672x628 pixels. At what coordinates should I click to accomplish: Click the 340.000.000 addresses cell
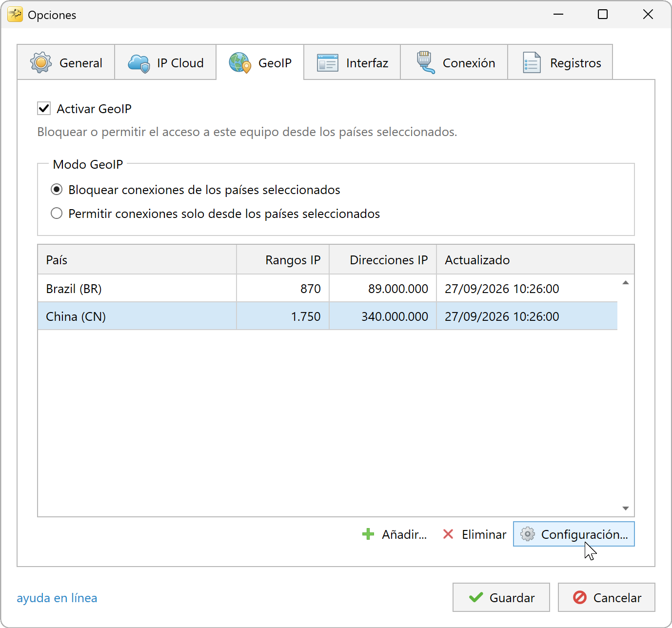pos(383,316)
